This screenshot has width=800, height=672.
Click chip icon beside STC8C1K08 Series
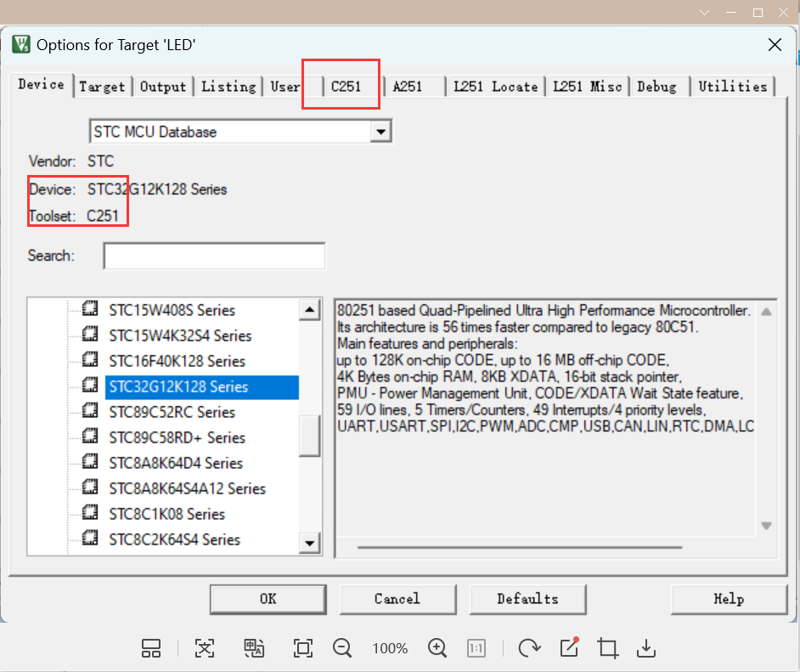pyautogui.click(x=90, y=513)
